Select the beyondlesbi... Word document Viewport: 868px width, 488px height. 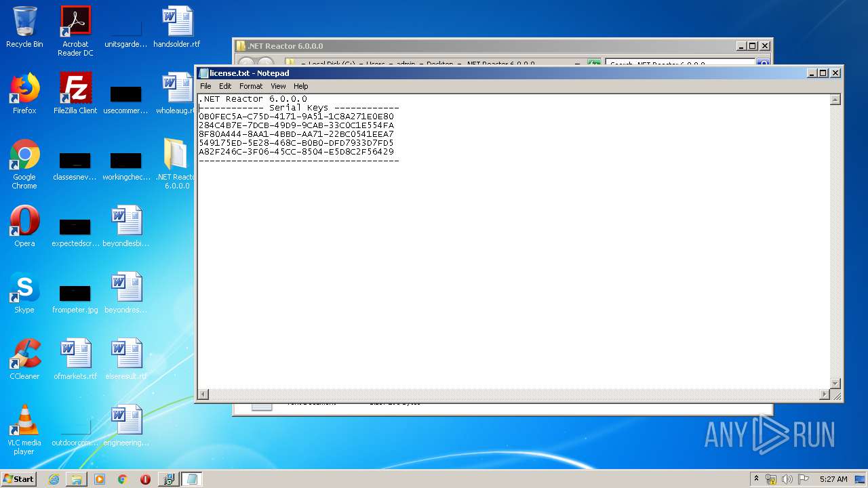[x=126, y=226]
